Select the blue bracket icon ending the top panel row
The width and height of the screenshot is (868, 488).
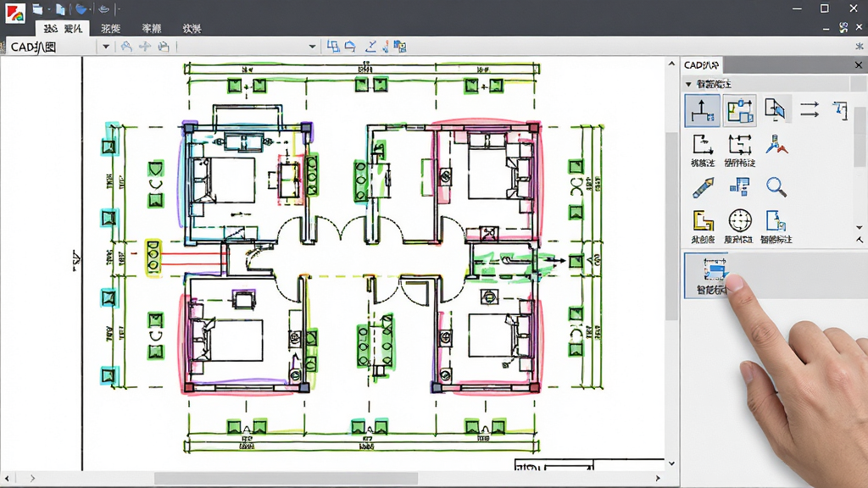click(x=840, y=110)
